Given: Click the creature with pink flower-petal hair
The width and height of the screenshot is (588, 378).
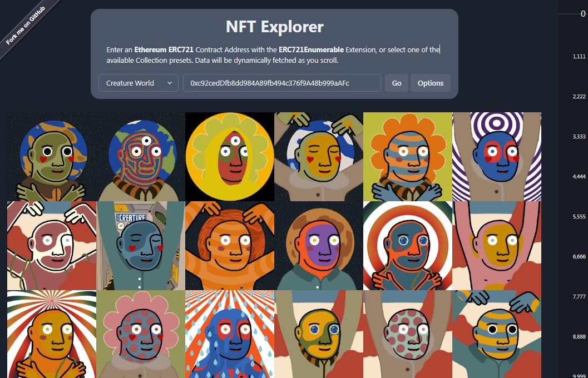Looking at the screenshot, I should (140, 334).
